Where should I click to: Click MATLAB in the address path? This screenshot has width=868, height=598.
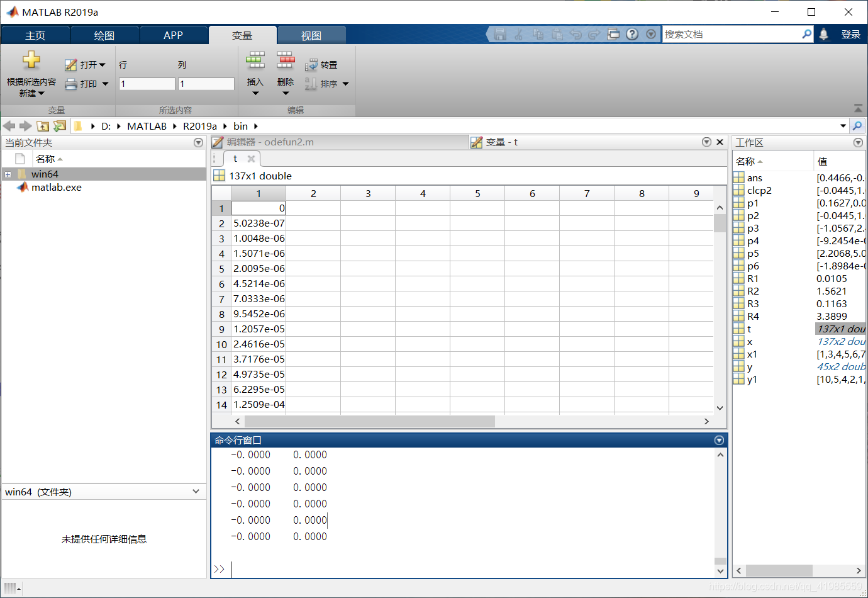(x=147, y=127)
